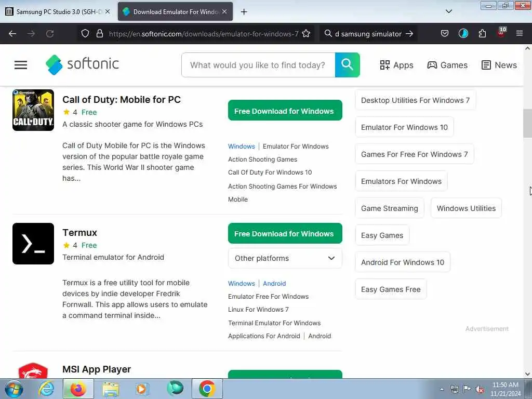Screen dimensions: 532x399
Task: Switch to the Samsung PC Studio 3.0 tab
Action: (58, 11)
